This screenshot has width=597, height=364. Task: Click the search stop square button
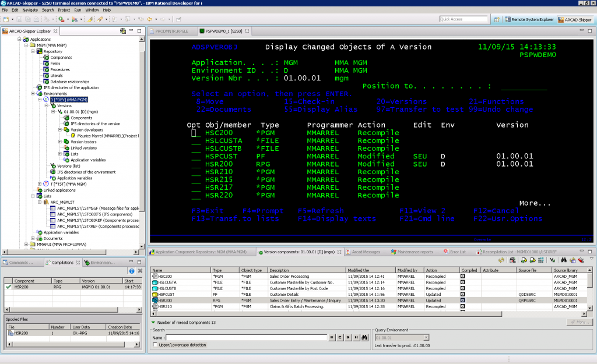pyautogui.click(x=332, y=337)
